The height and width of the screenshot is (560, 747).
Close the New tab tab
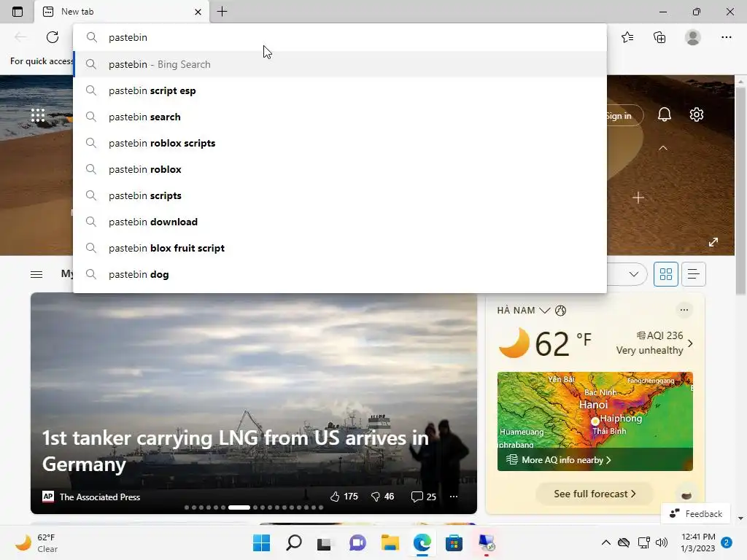click(x=198, y=12)
